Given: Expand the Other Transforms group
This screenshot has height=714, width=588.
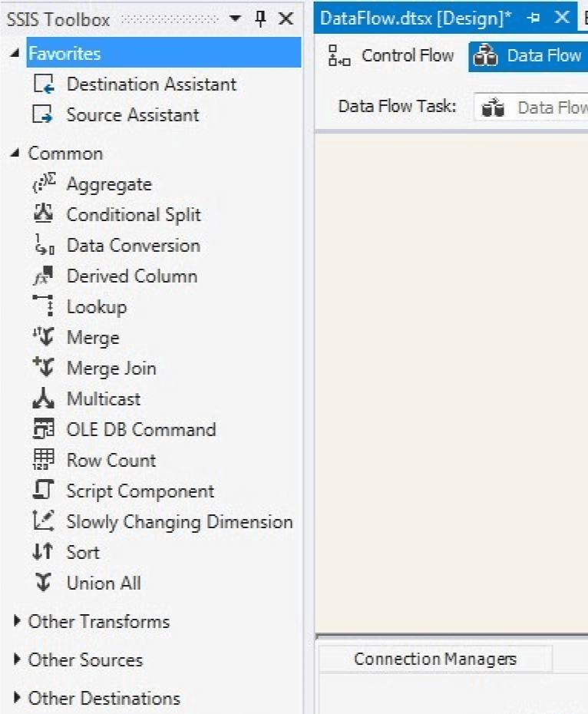Looking at the screenshot, I should coord(17,621).
